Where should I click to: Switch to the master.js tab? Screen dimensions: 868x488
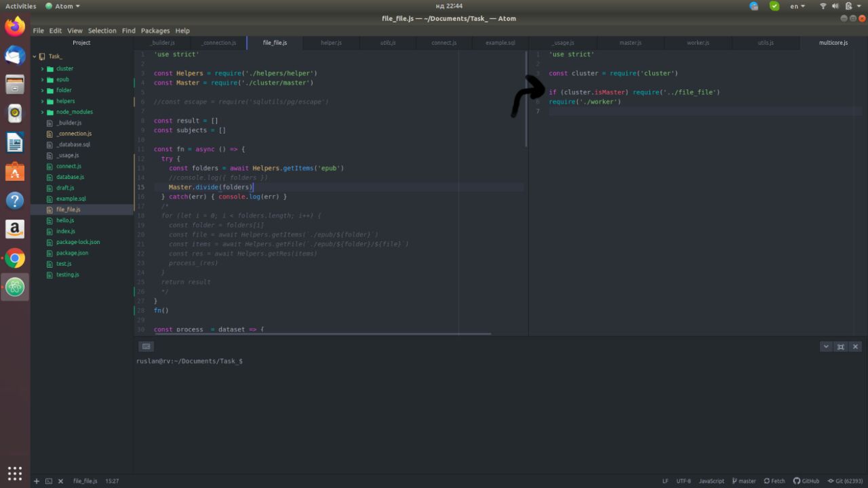pyautogui.click(x=630, y=43)
